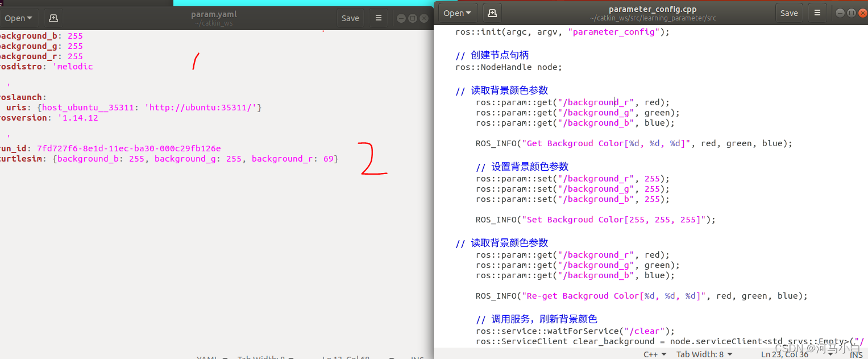This screenshot has width=868, height=359.
Task: Click the rosversion: '1.14.12 line
Action: [x=49, y=118]
